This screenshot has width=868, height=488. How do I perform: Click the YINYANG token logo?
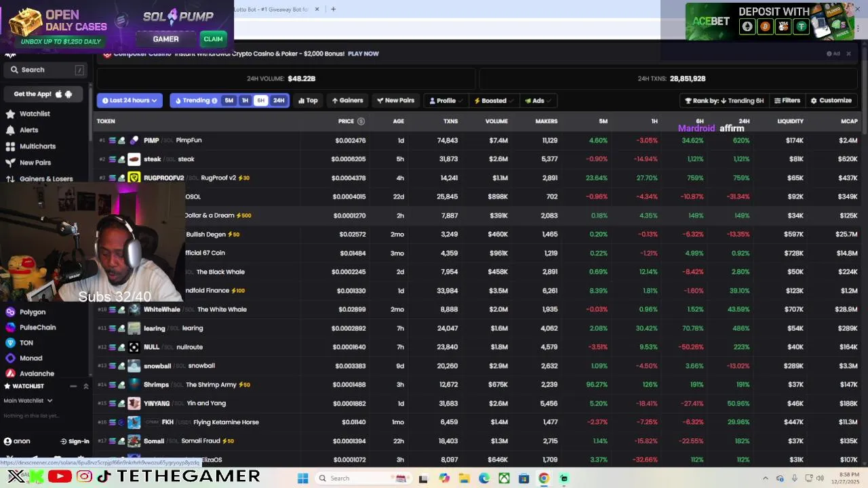point(134,403)
